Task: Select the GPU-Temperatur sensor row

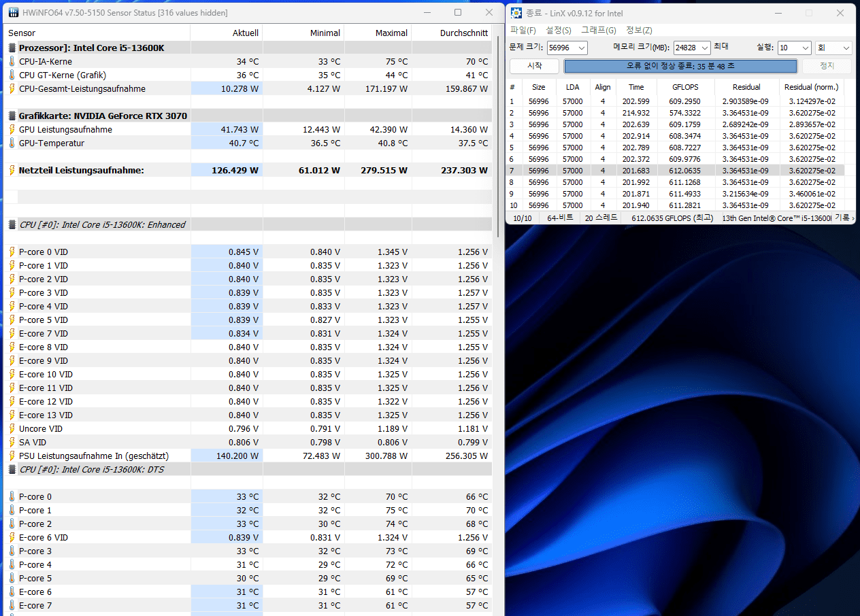Action: point(248,143)
